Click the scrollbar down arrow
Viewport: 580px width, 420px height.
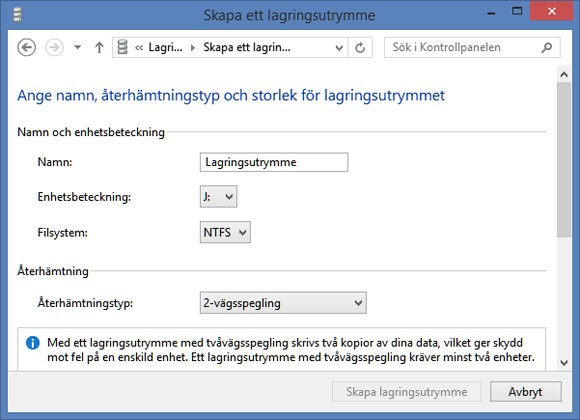coord(564,363)
